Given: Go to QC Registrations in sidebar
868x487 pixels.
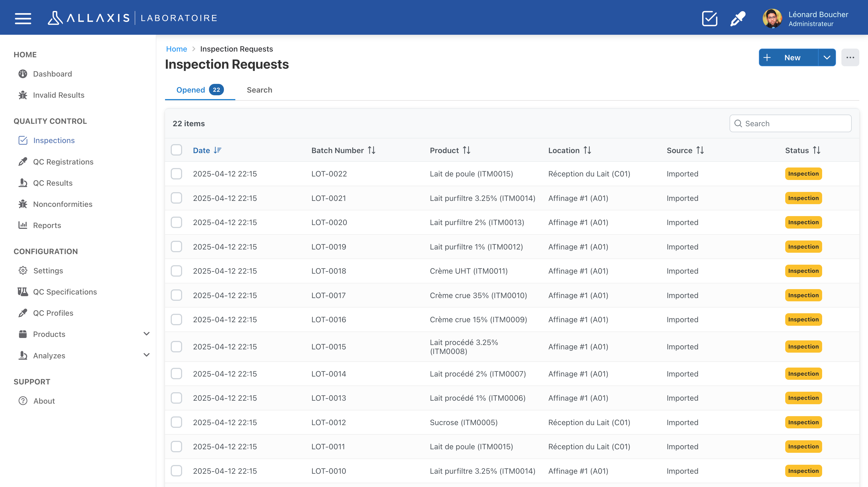Looking at the screenshot, I should pos(63,162).
